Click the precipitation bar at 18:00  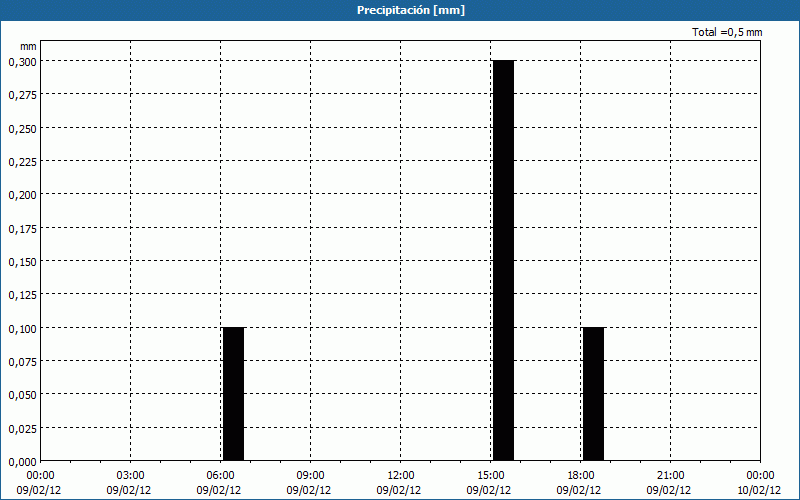(593, 394)
